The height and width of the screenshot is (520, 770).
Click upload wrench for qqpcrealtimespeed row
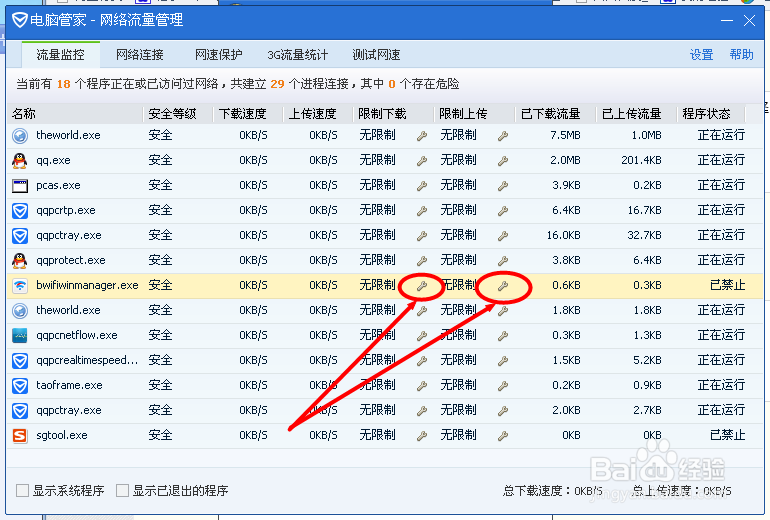click(x=503, y=361)
